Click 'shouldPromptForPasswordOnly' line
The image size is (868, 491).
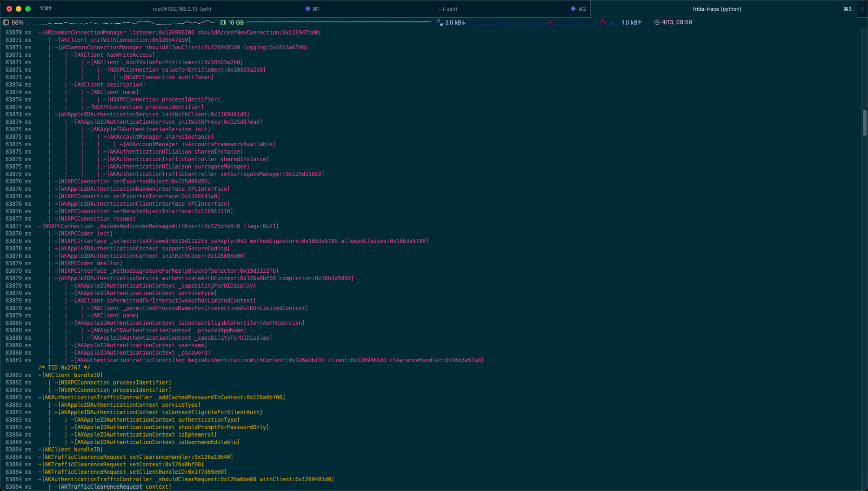(170, 427)
